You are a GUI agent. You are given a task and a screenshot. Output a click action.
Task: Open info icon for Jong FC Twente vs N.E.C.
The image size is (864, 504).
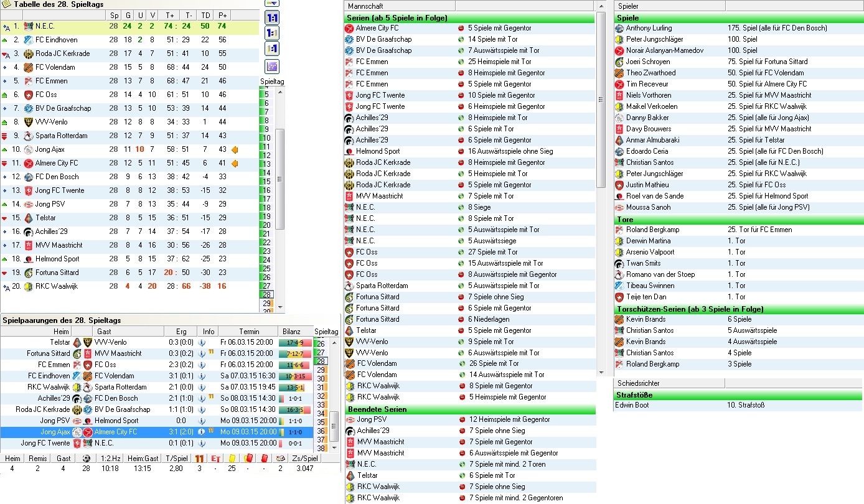pos(202,443)
